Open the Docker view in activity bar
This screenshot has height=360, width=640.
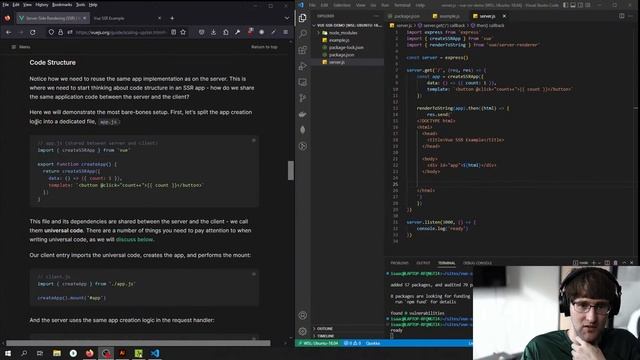click(x=302, y=114)
